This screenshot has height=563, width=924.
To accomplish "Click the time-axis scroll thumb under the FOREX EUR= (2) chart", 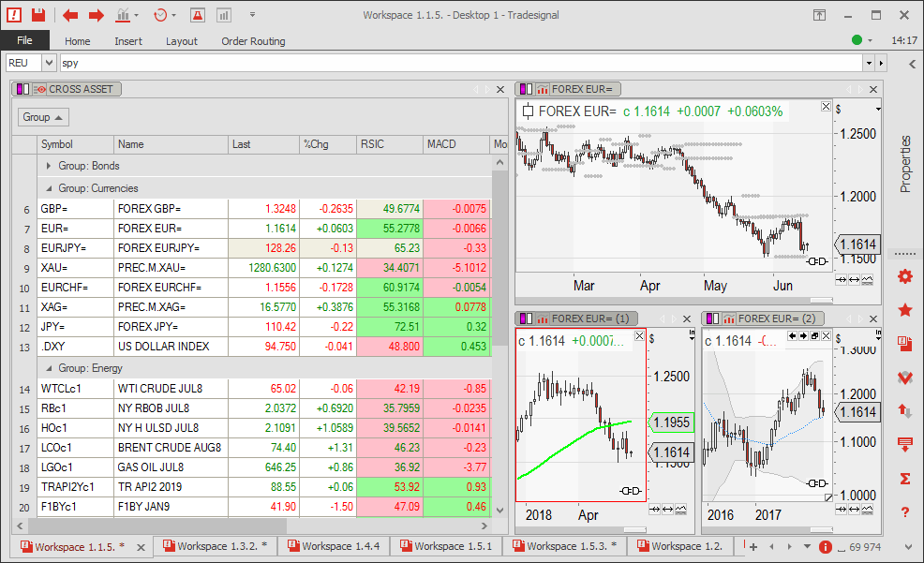I will (822, 530).
